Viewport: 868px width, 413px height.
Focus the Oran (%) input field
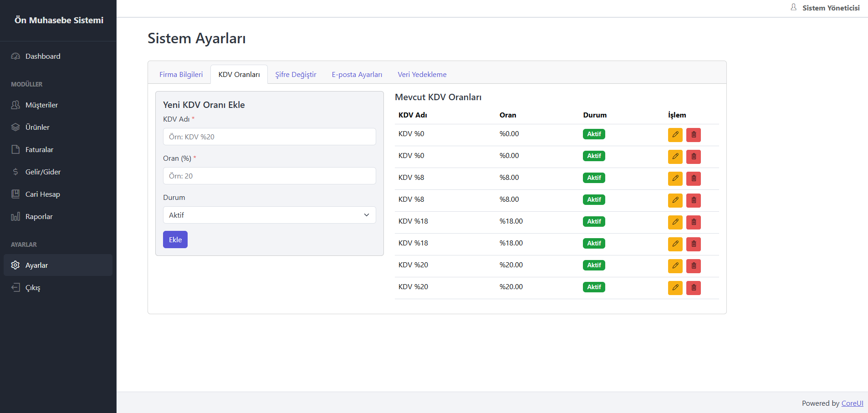click(270, 176)
